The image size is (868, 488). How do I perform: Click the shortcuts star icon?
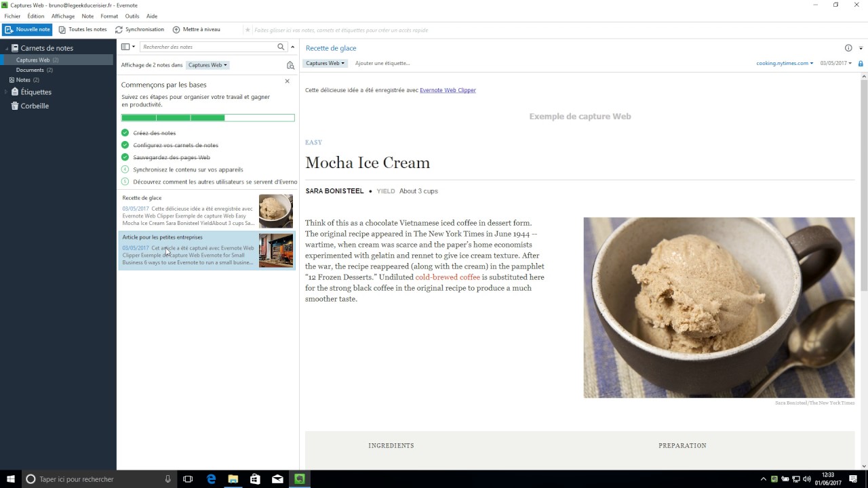[248, 30]
